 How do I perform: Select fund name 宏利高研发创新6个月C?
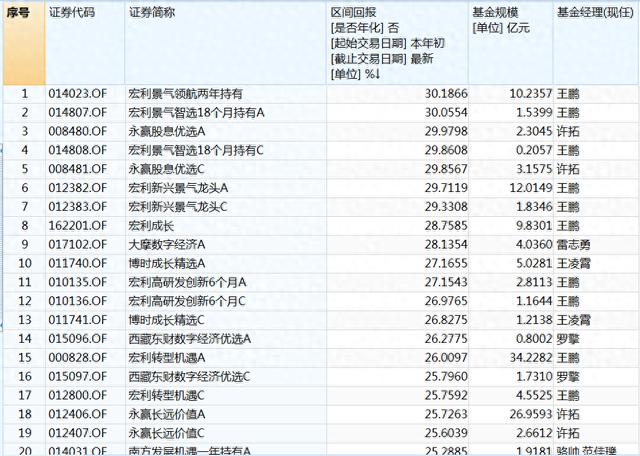point(187,301)
